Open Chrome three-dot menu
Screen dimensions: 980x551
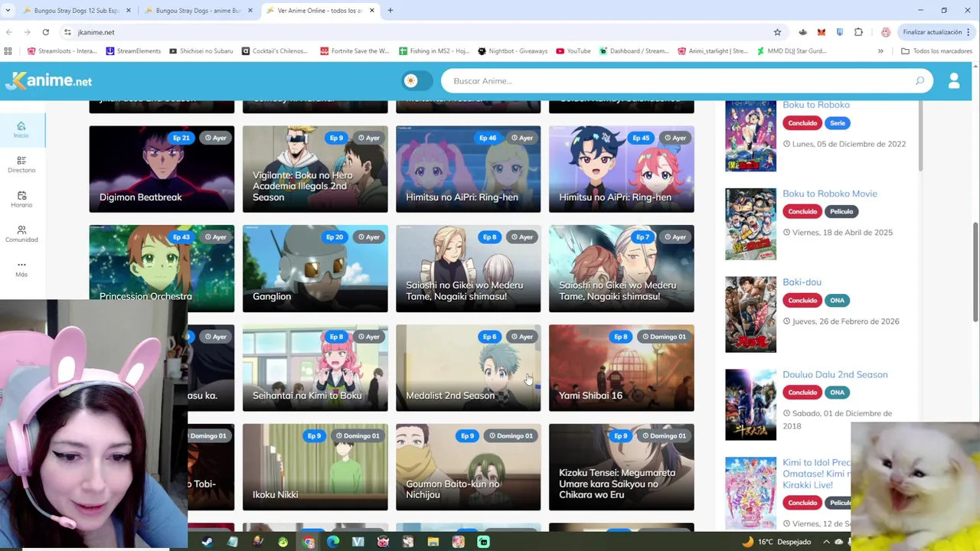[969, 32]
